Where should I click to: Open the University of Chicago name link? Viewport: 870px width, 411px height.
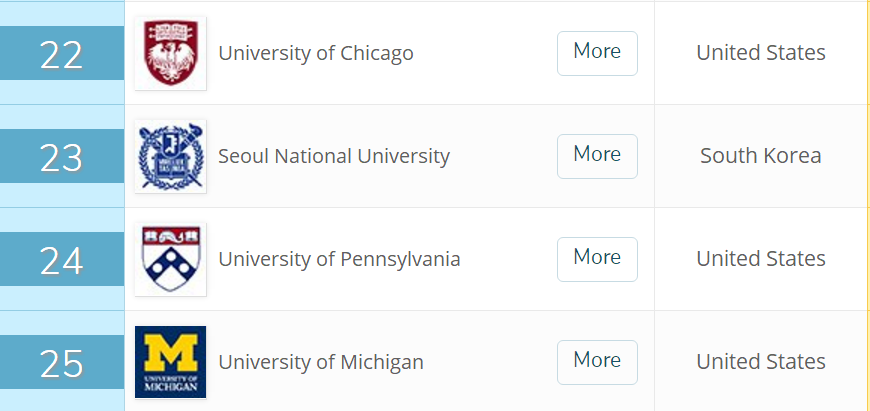pos(316,53)
